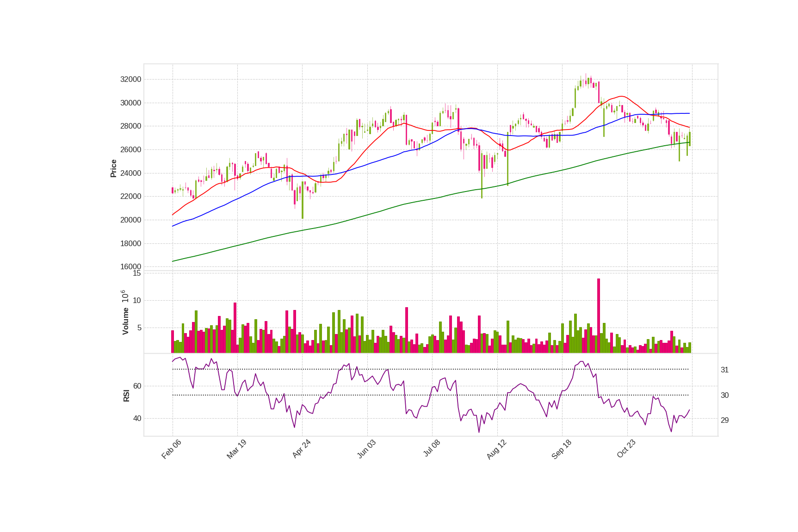Click the Jun 03 date label
Image resolution: width=798 pixels, height=532 pixels.
pos(366,449)
